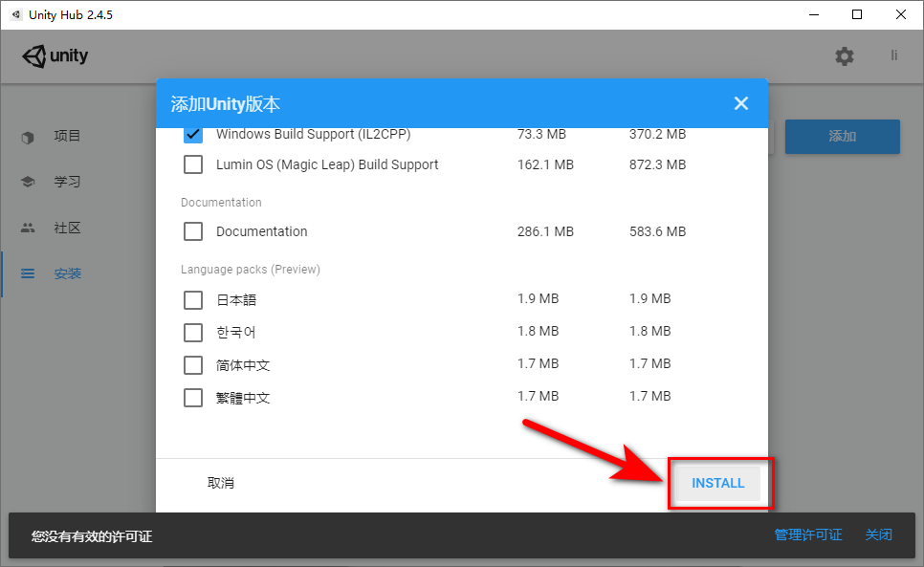Click the learn graduation cap icon
The image size is (924, 567).
28,182
